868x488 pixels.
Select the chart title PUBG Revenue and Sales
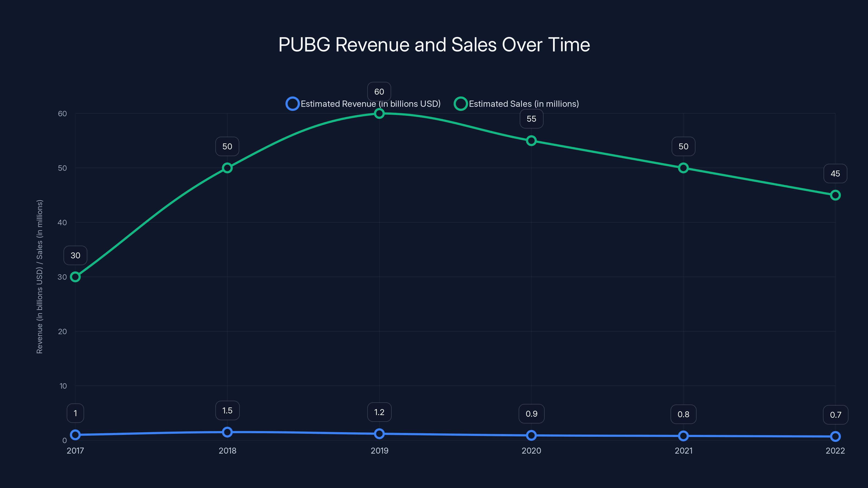click(x=434, y=44)
